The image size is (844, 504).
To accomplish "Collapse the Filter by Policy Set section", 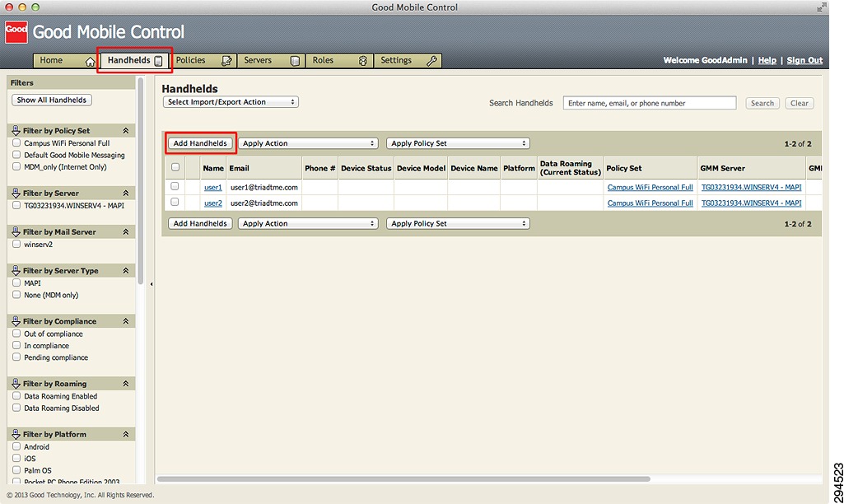I will pyautogui.click(x=126, y=131).
